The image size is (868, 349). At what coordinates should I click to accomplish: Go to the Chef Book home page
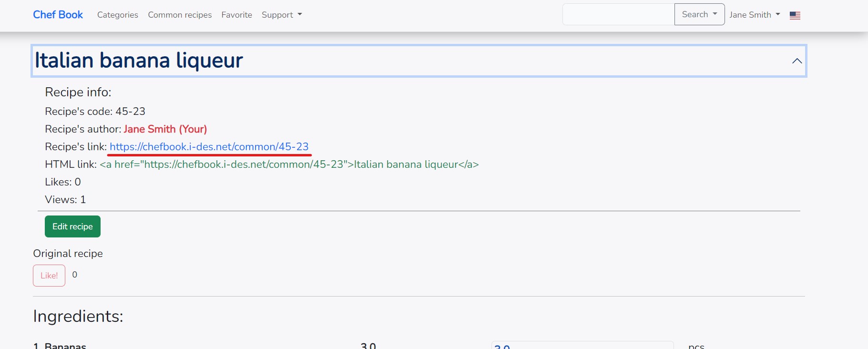(x=58, y=15)
